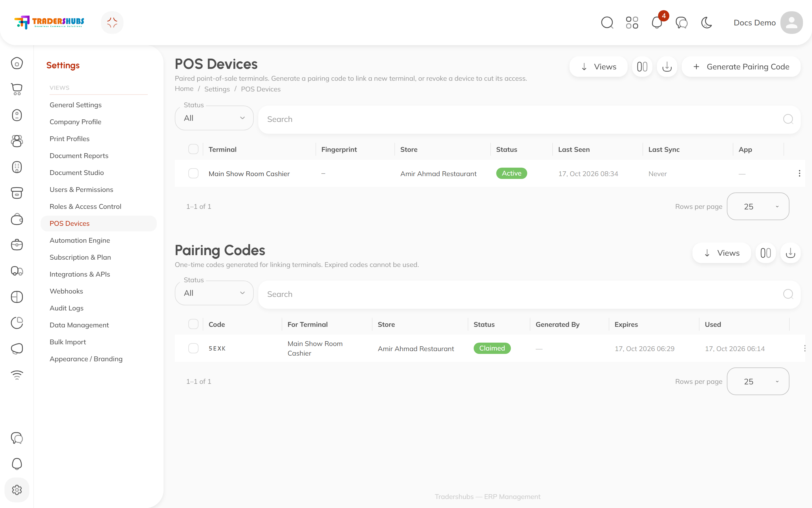The width and height of the screenshot is (812, 508).
Task: Open the pie chart reports sidebar icon
Action: 17,323
